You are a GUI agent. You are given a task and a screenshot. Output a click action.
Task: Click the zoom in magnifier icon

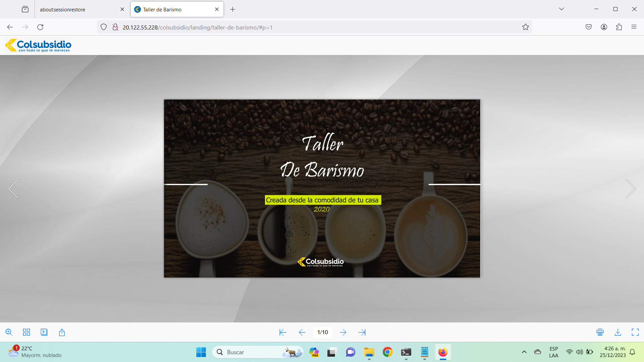(x=9, y=332)
